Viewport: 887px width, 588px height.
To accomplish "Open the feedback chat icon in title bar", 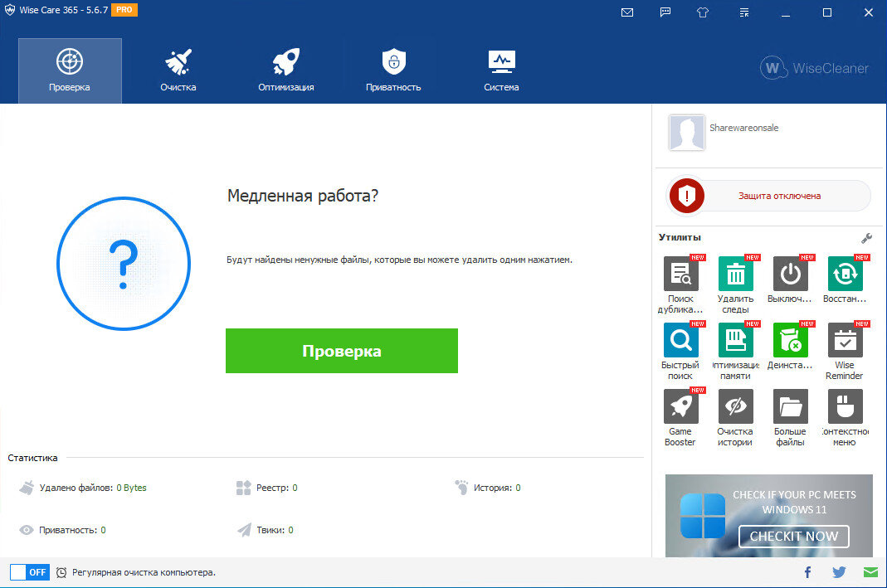I will coord(665,12).
